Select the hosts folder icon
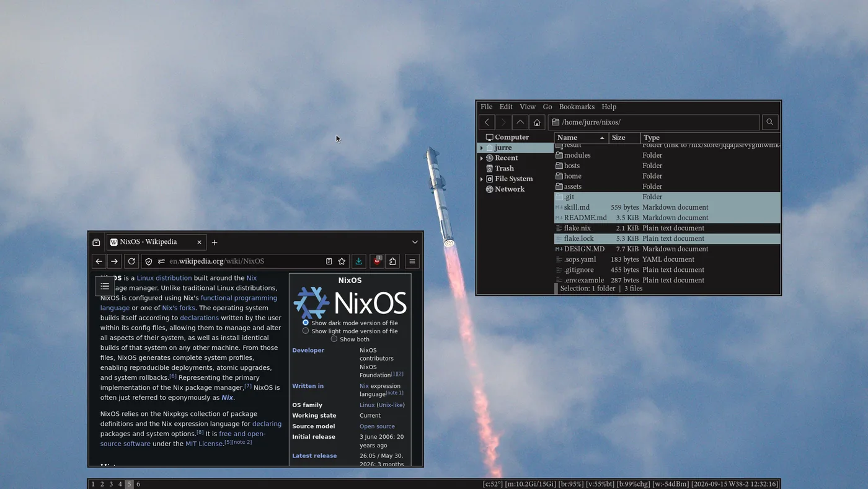Viewport: 868px width, 489px height. coord(559,166)
